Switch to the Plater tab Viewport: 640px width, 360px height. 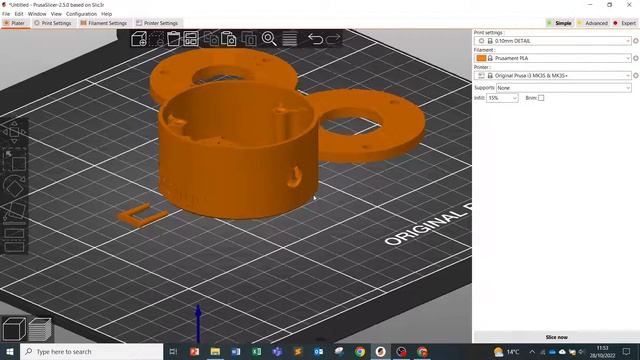(x=15, y=23)
